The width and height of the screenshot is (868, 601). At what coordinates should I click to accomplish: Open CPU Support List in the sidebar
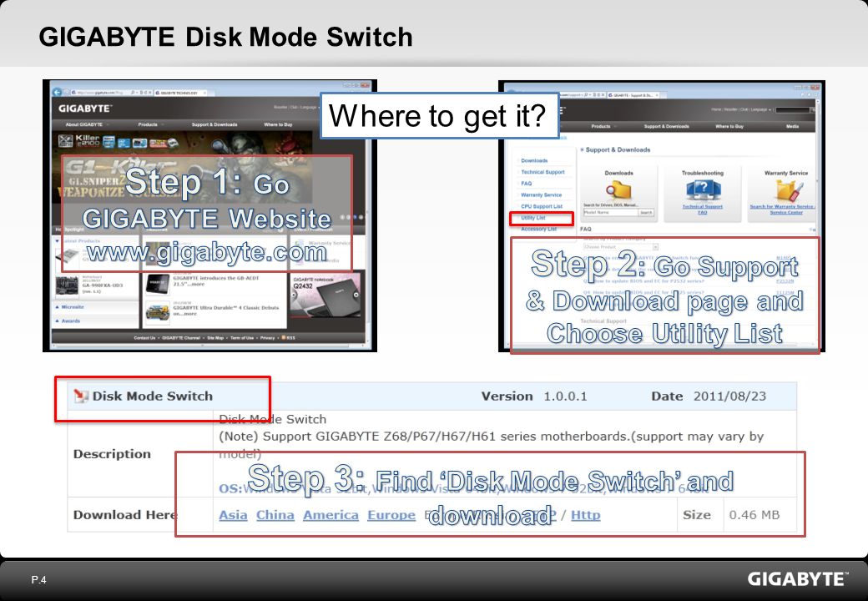(542, 206)
